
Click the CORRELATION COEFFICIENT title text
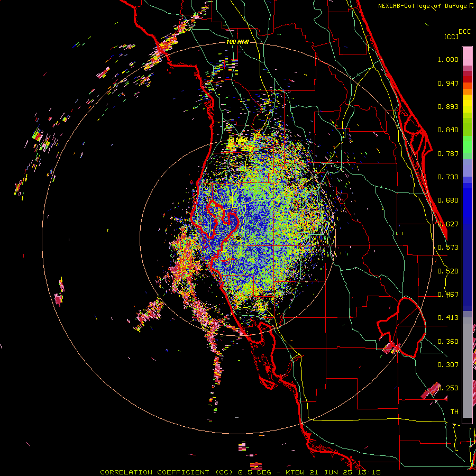point(154,472)
